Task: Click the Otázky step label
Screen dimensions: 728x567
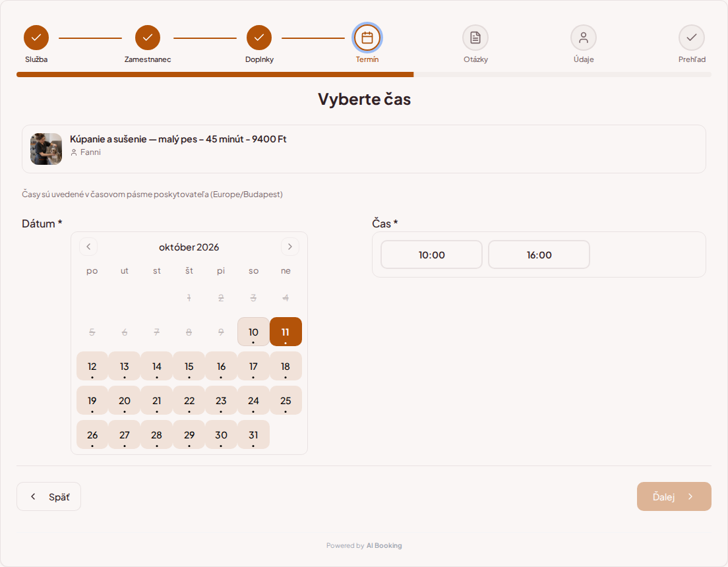Action: [x=475, y=59]
